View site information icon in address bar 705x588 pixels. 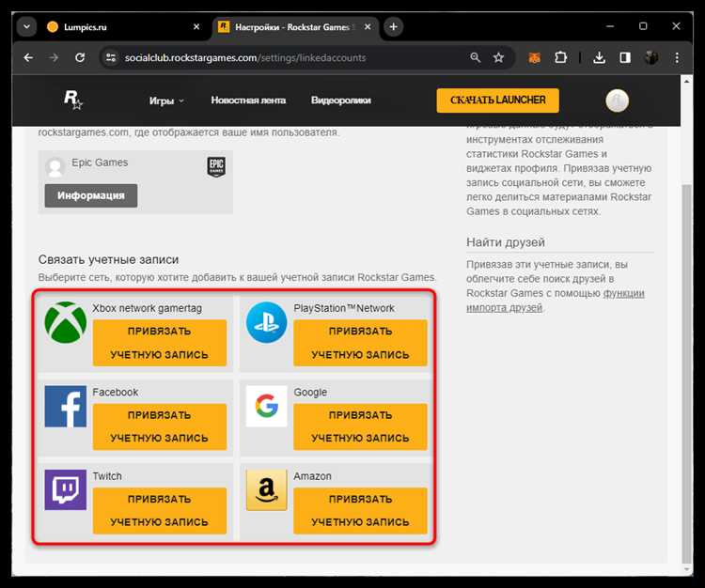click(x=111, y=57)
